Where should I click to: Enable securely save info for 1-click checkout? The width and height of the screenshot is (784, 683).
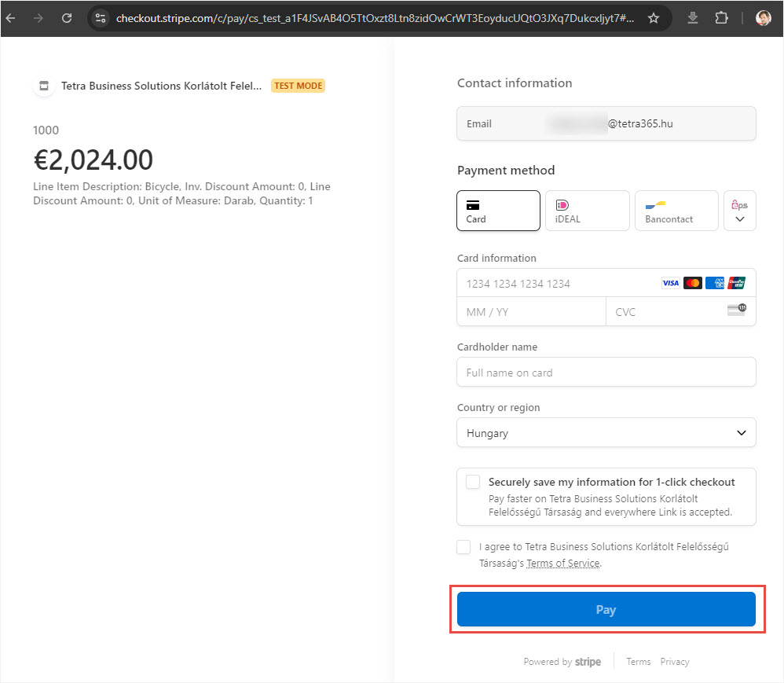click(x=473, y=482)
